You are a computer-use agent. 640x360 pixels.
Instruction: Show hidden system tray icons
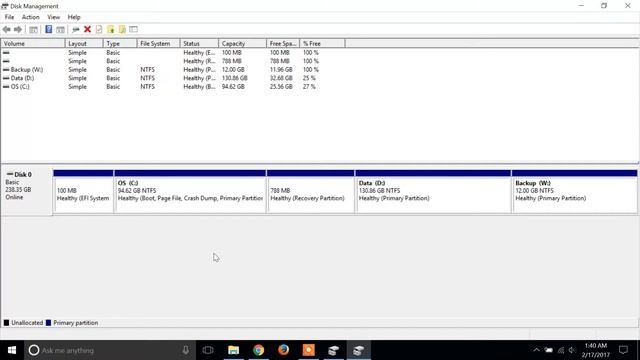536,350
